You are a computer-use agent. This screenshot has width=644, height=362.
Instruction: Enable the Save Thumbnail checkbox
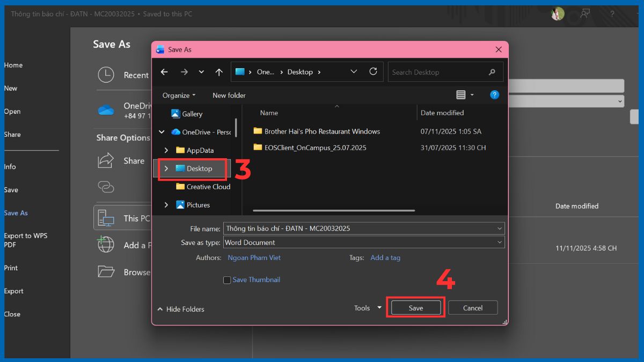click(x=227, y=279)
